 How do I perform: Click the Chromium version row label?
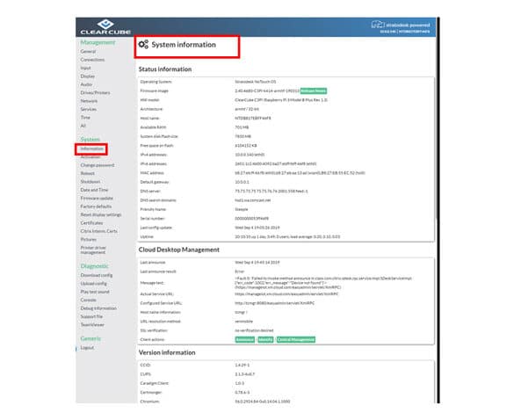point(150,402)
